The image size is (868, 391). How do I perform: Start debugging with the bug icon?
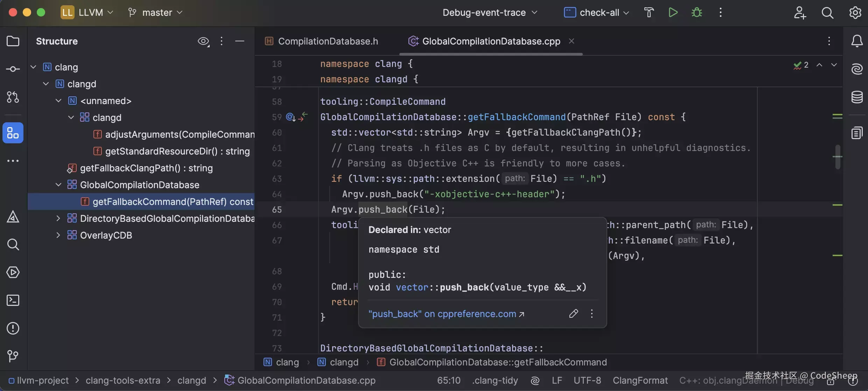pyautogui.click(x=696, y=13)
